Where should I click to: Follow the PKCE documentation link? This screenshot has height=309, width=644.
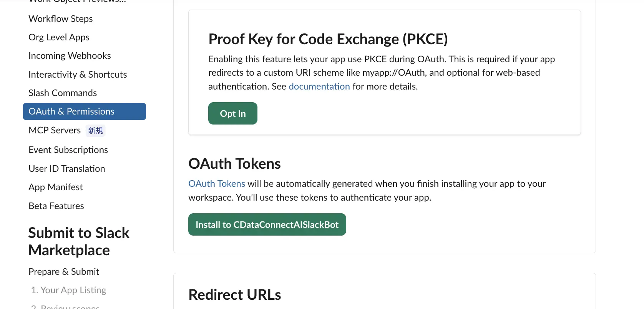coord(319,86)
